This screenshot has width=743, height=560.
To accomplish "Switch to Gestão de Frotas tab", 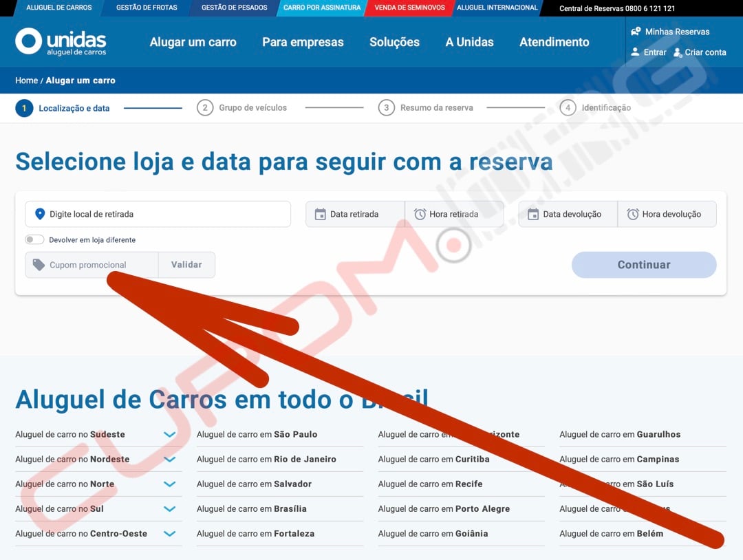I will click(147, 8).
